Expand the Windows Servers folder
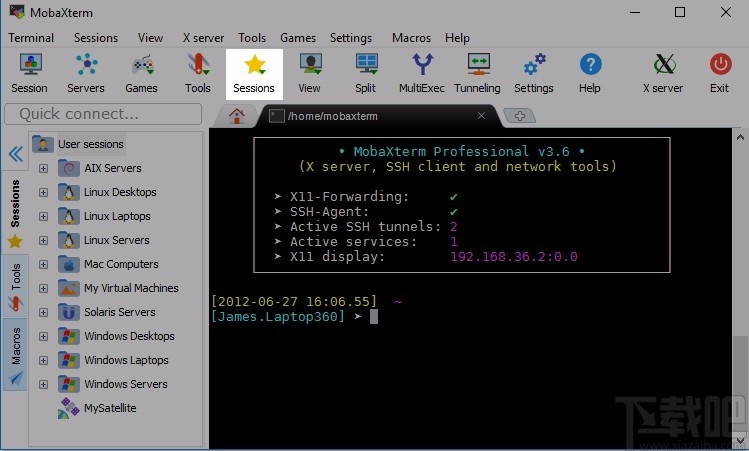Viewport: 749px width, 451px height. 43,384
